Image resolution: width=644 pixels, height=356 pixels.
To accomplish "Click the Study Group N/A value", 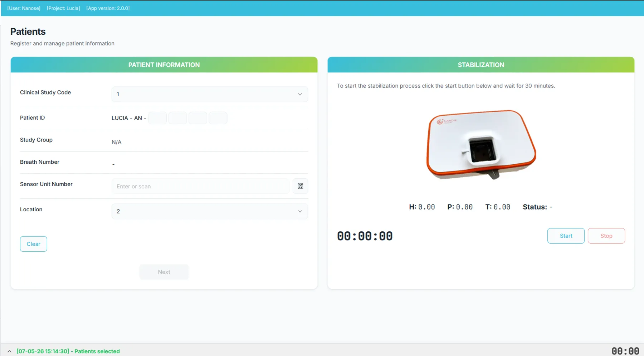I will pos(117,142).
